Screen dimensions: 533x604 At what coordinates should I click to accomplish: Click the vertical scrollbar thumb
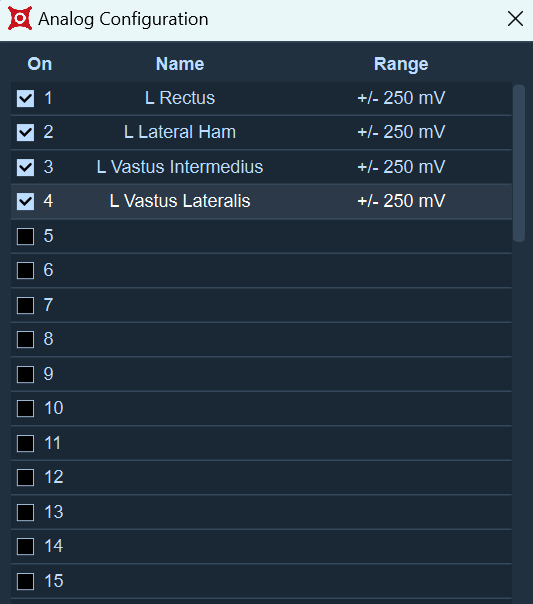point(519,163)
